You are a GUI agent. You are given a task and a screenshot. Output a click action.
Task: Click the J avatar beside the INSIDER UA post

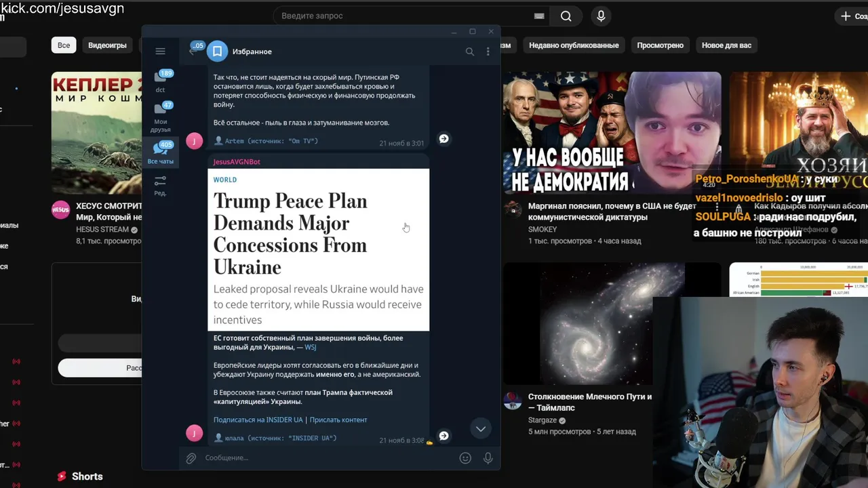(194, 433)
